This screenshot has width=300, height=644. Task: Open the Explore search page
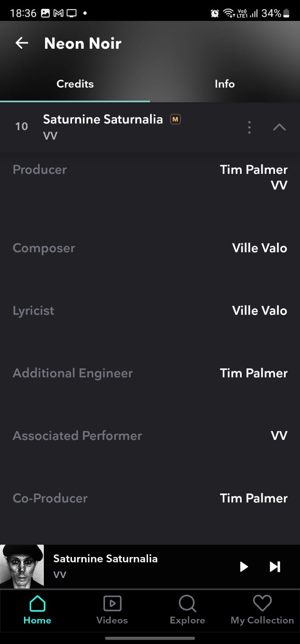coord(187,610)
